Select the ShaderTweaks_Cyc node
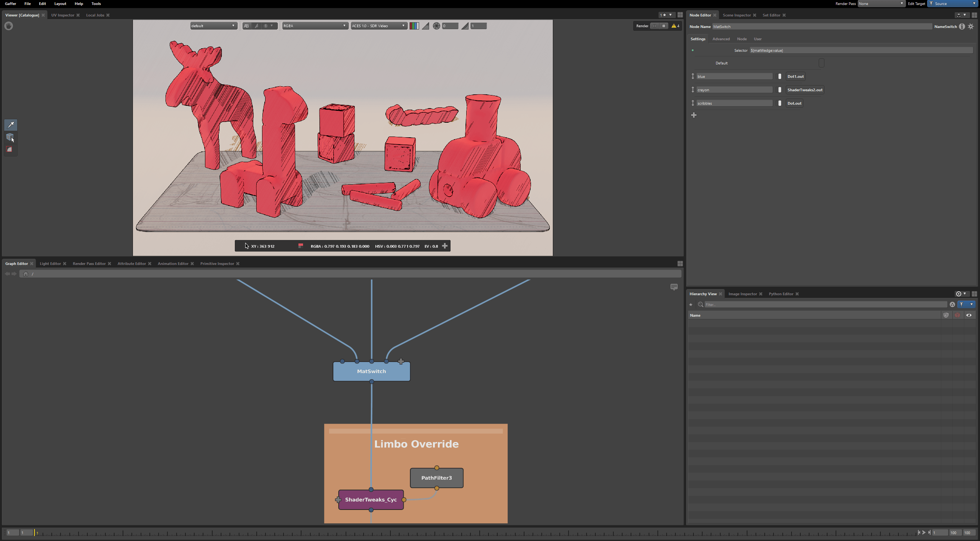This screenshot has height=541, width=980. point(371,500)
